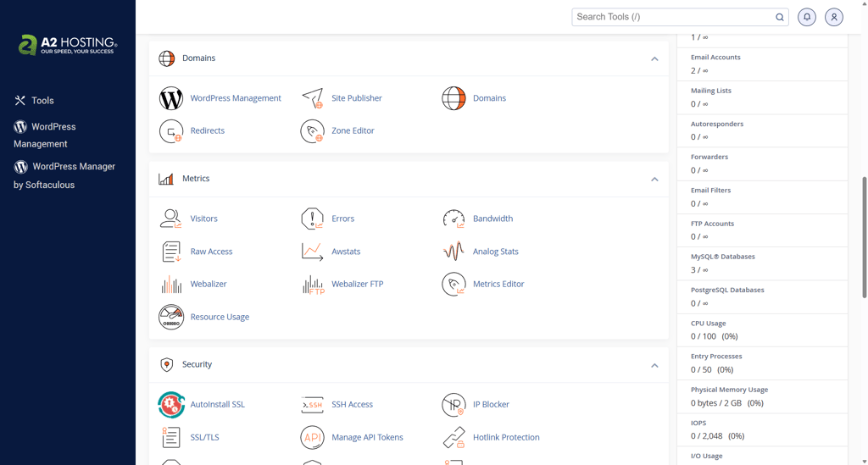868x465 pixels.
Task: Collapse the Metrics section
Action: click(654, 180)
